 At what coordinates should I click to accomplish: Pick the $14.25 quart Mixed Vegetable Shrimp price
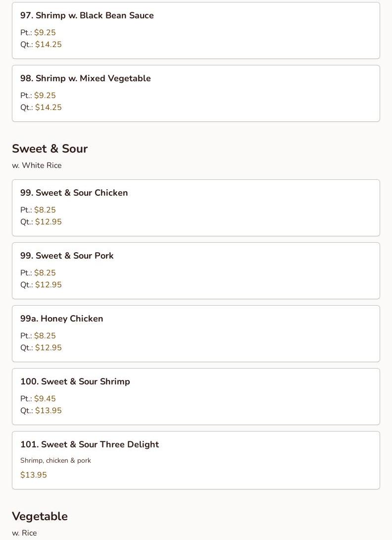49,108
